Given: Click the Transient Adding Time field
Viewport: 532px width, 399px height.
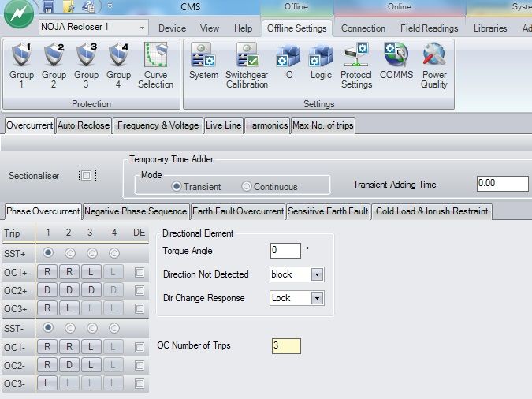Looking at the screenshot, I should [x=503, y=184].
